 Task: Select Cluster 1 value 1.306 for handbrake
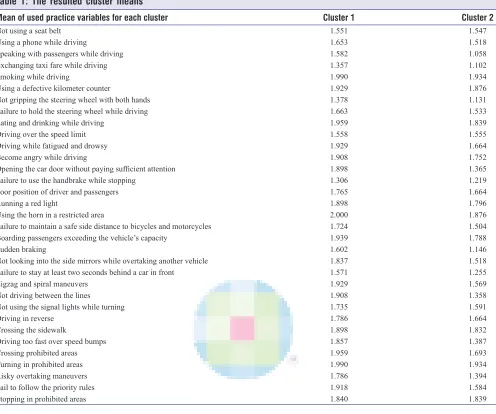point(339,181)
